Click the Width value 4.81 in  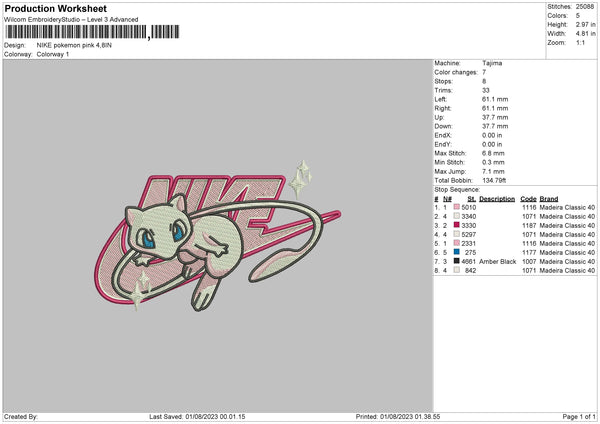585,34
